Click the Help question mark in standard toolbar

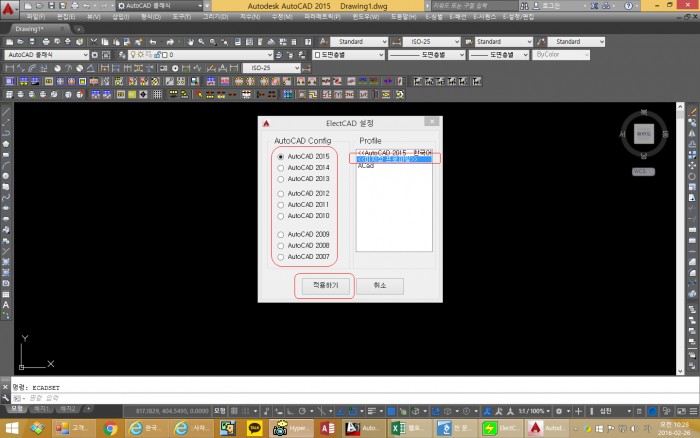[x=308, y=42]
